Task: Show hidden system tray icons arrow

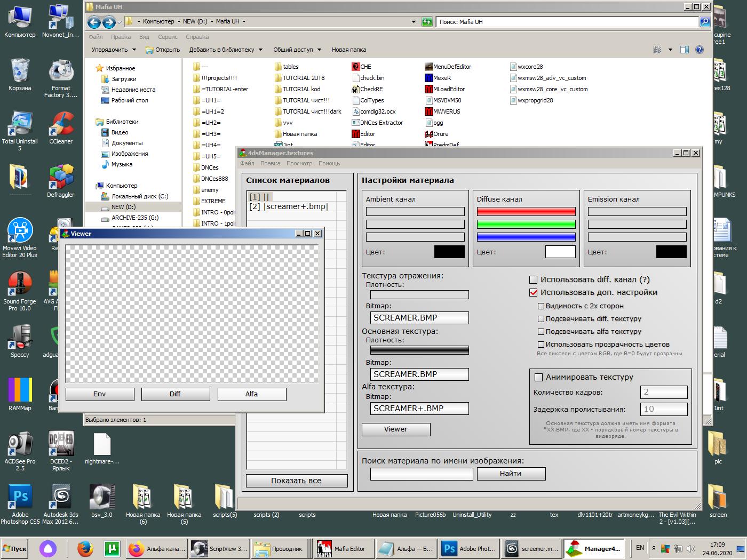Action: (654, 548)
